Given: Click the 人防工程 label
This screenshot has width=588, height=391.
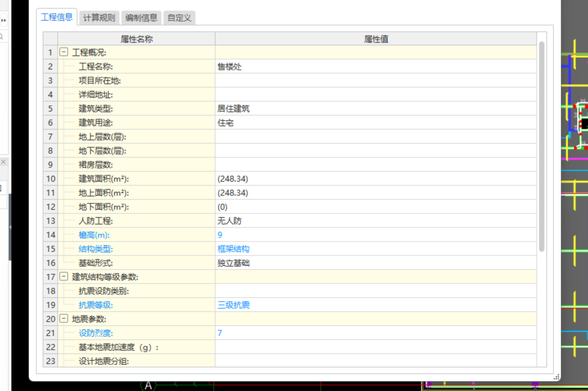Looking at the screenshot, I should click(96, 221).
